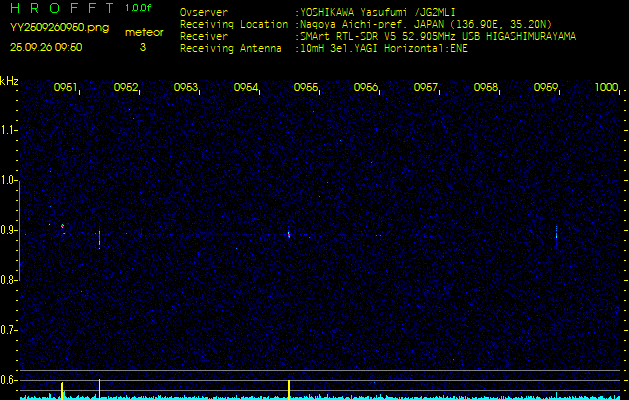Click the 0958 time tick label
This screenshot has height=400, width=629.
click(x=485, y=87)
